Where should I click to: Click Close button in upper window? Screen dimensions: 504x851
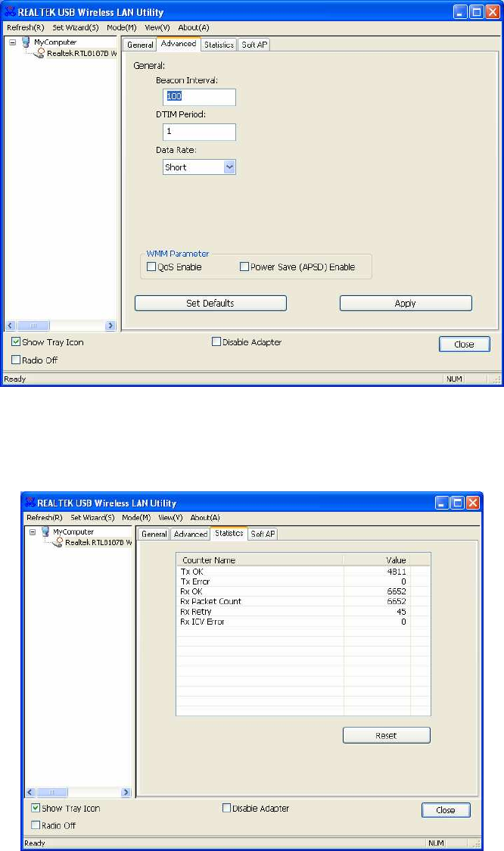(x=465, y=344)
